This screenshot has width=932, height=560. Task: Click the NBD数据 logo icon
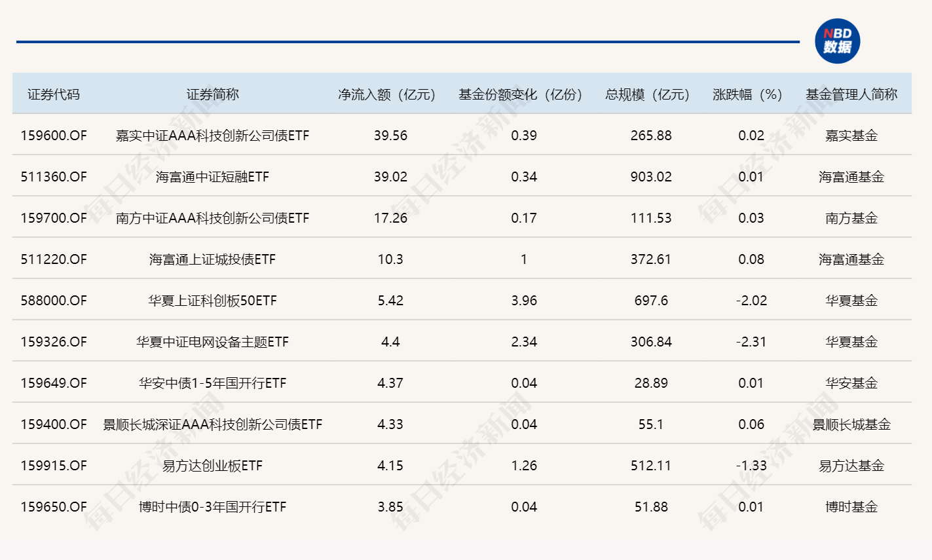837,41
